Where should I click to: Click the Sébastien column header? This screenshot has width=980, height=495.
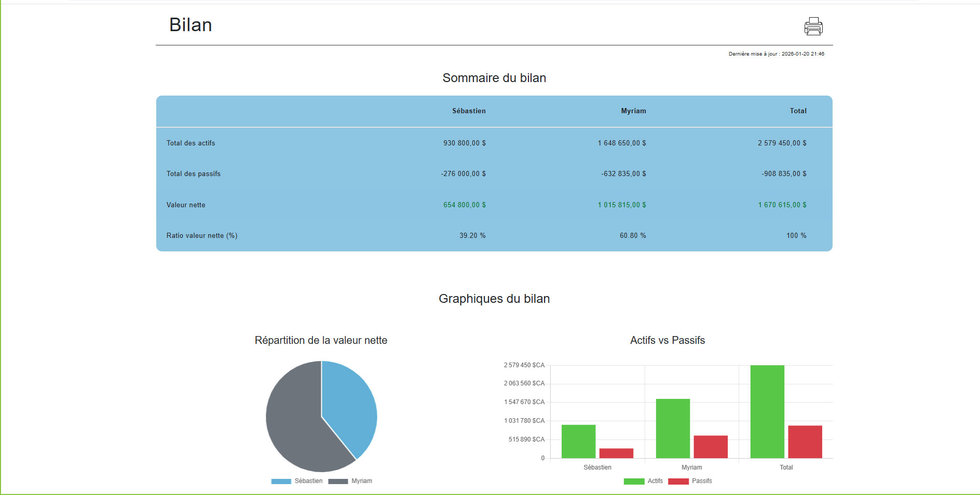[469, 111]
